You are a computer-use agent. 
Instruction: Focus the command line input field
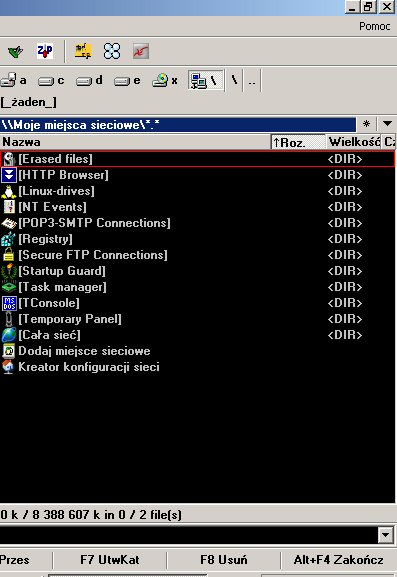click(x=189, y=534)
